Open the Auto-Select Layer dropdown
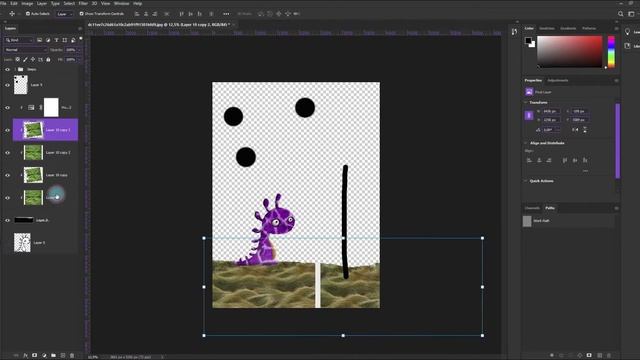Viewport: 640px width, 360px height. [x=64, y=14]
